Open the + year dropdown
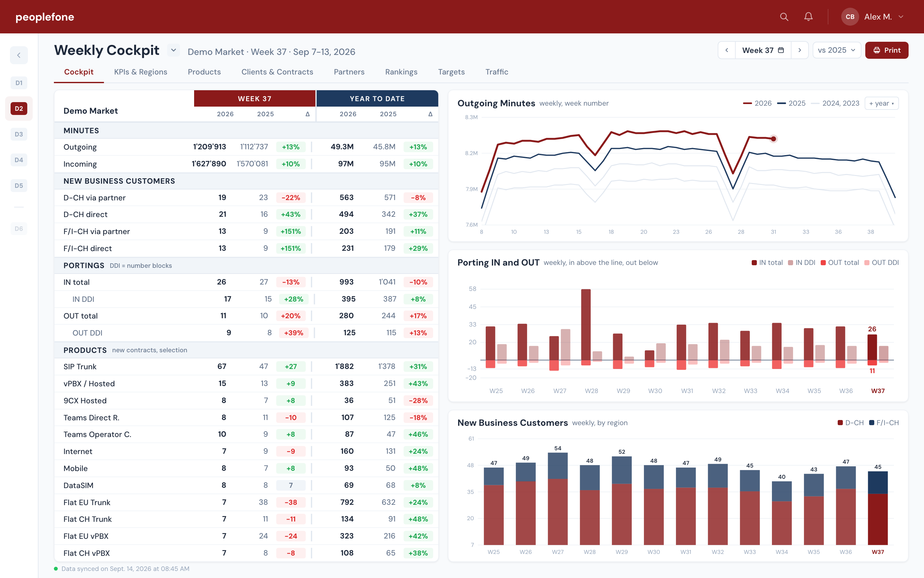Image resolution: width=924 pixels, height=578 pixels. coord(881,103)
